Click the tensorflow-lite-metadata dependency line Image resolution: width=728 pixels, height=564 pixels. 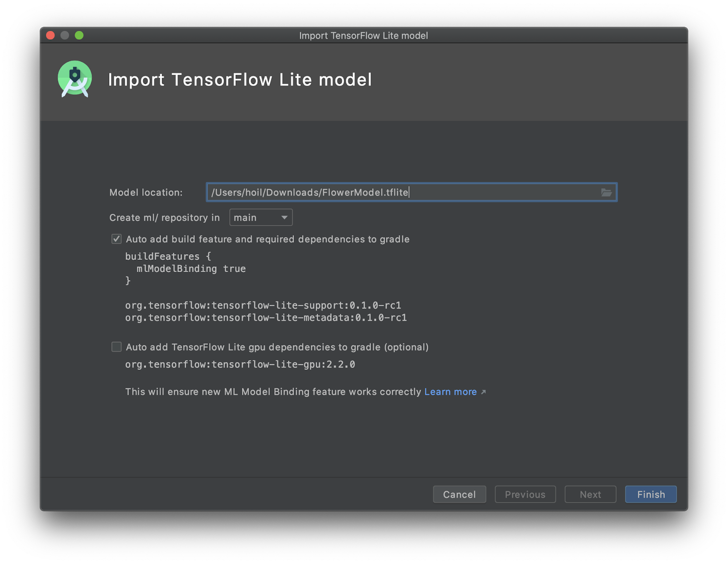tap(266, 317)
